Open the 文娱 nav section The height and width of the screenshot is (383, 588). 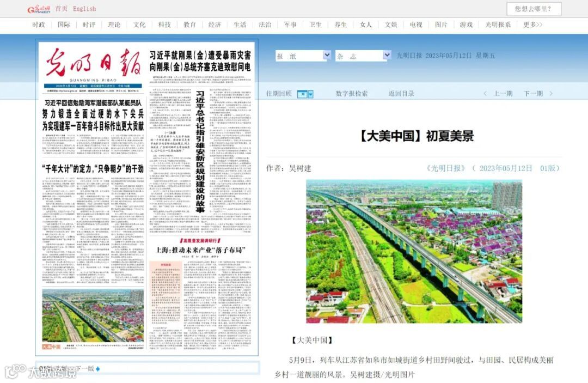point(391,25)
